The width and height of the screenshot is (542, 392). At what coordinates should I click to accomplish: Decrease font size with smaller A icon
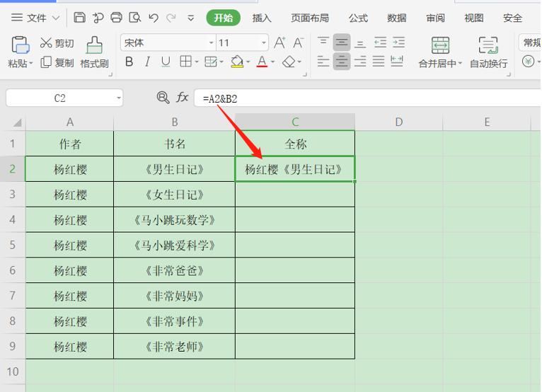(x=298, y=42)
